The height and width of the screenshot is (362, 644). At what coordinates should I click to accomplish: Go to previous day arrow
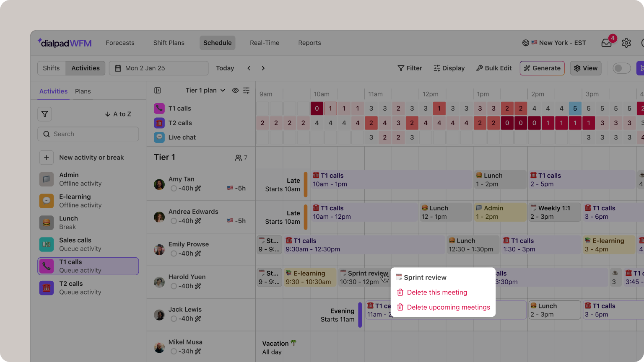(249, 68)
